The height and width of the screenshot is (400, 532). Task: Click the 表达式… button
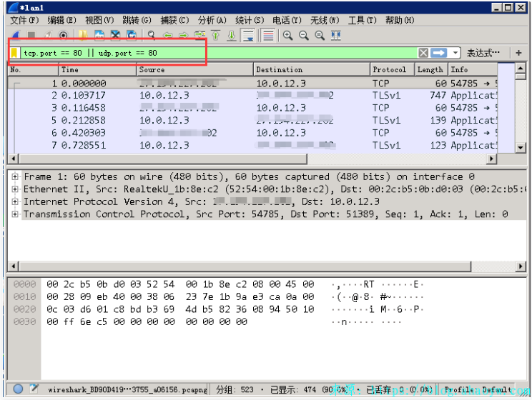click(x=483, y=53)
